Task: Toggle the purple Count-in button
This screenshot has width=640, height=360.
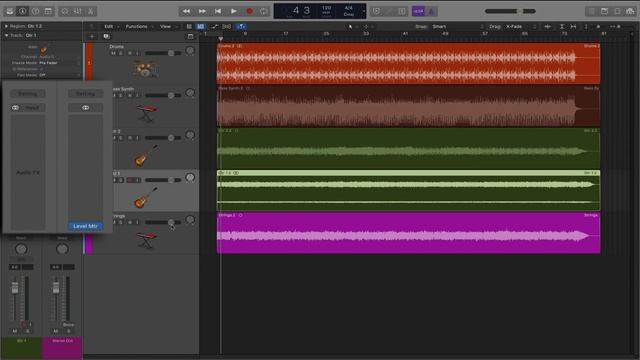Action: click(x=418, y=11)
